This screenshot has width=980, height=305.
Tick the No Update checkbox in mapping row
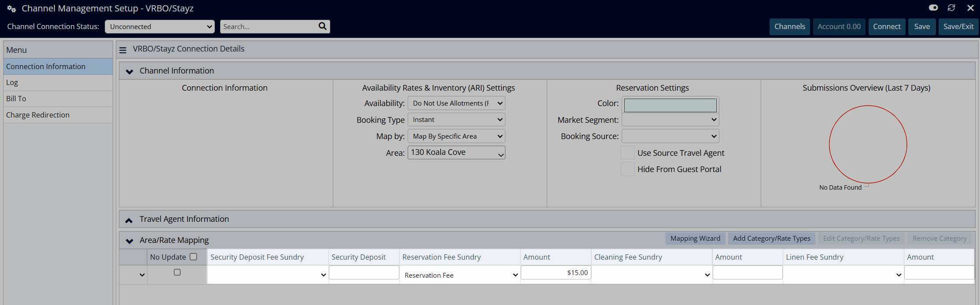click(x=177, y=272)
